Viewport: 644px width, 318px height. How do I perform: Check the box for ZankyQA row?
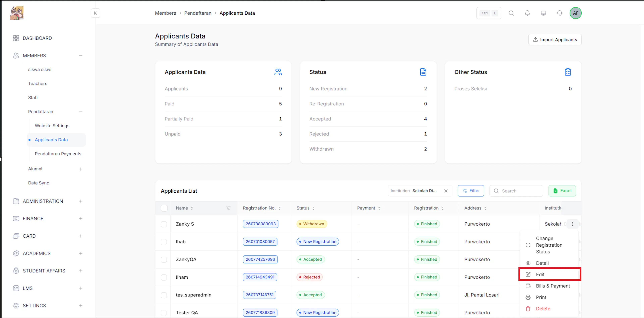[164, 260]
